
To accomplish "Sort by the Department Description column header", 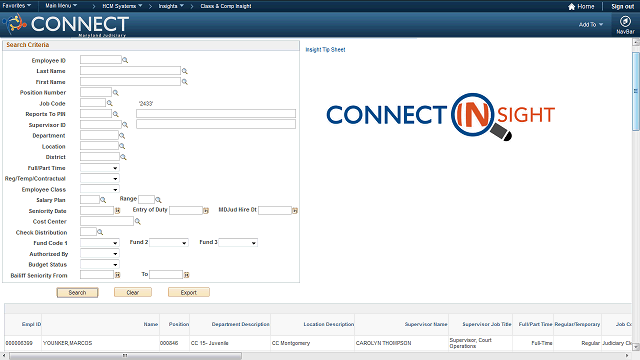I will tap(240, 324).
